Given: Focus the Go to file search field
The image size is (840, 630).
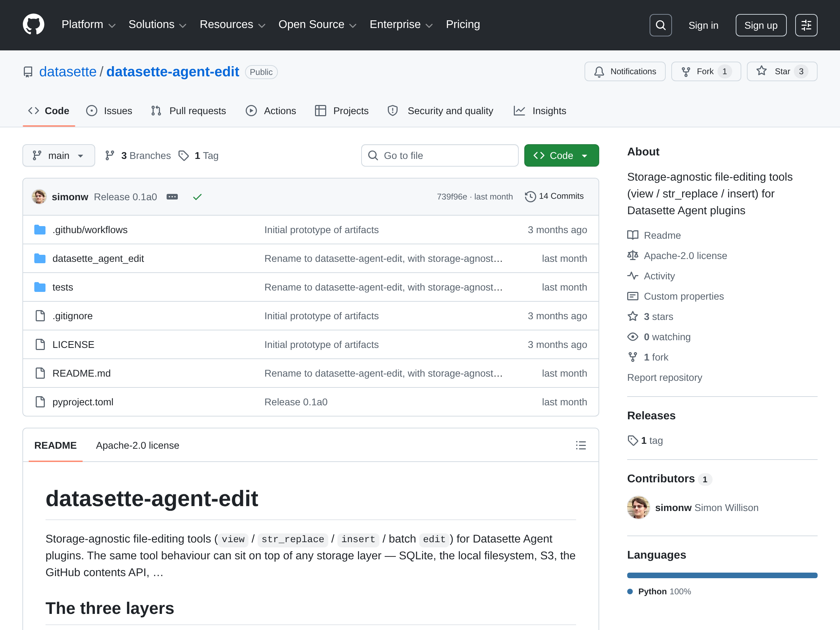Looking at the screenshot, I should [439, 155].
